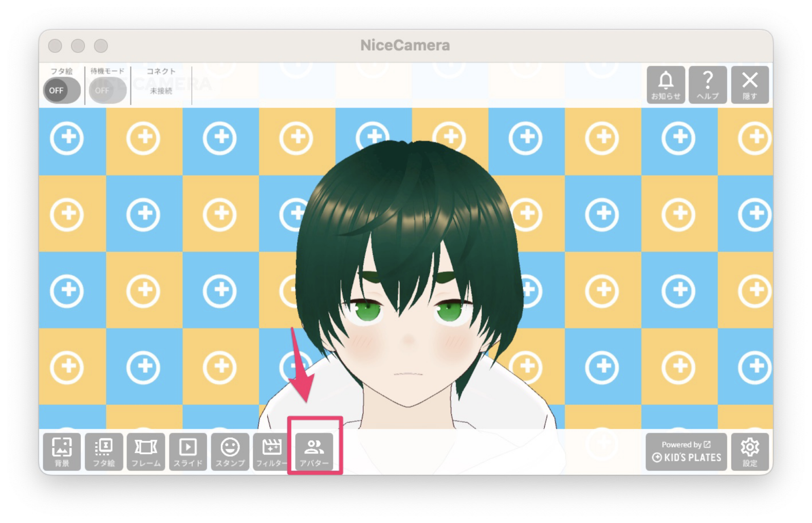Click 隠す to hide the controls
812x523 pixels.
coord(750,84)
